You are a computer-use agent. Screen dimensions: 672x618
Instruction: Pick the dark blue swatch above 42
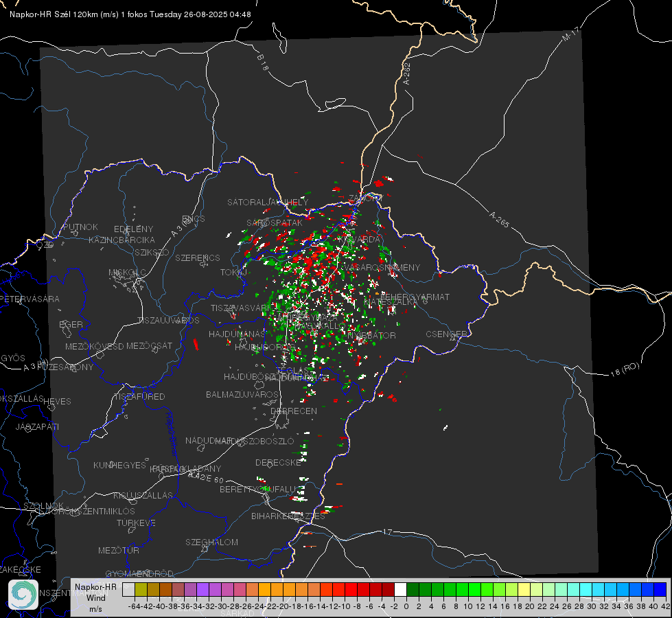[x=660, y=589]
